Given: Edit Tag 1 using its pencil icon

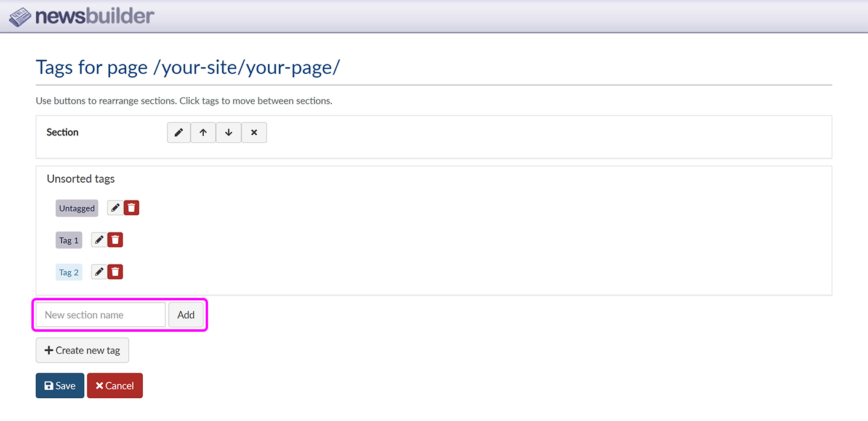Looking at the screenshot, I should [99, 240].
